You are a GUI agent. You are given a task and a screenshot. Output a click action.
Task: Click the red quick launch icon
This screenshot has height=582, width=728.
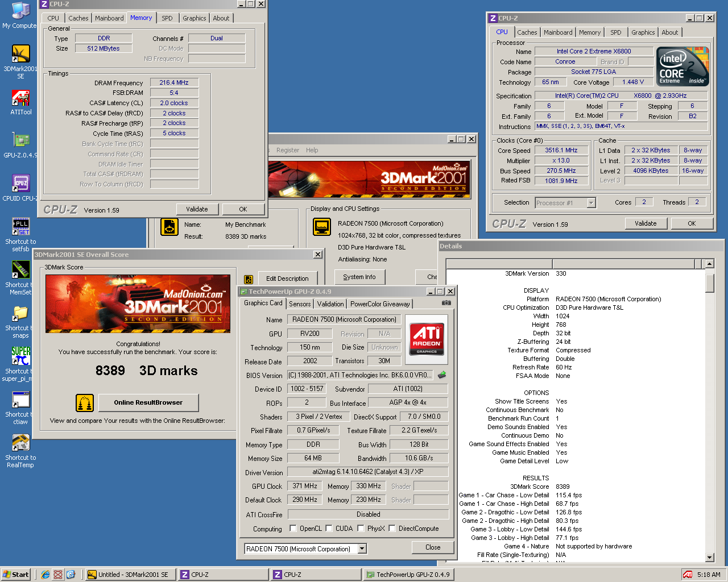(58, 575)
